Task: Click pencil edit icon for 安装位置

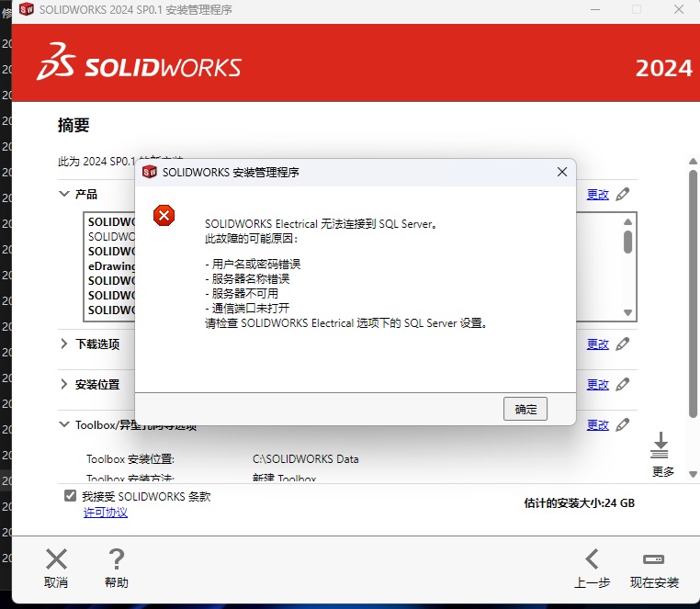Action: tap(622, 385)
